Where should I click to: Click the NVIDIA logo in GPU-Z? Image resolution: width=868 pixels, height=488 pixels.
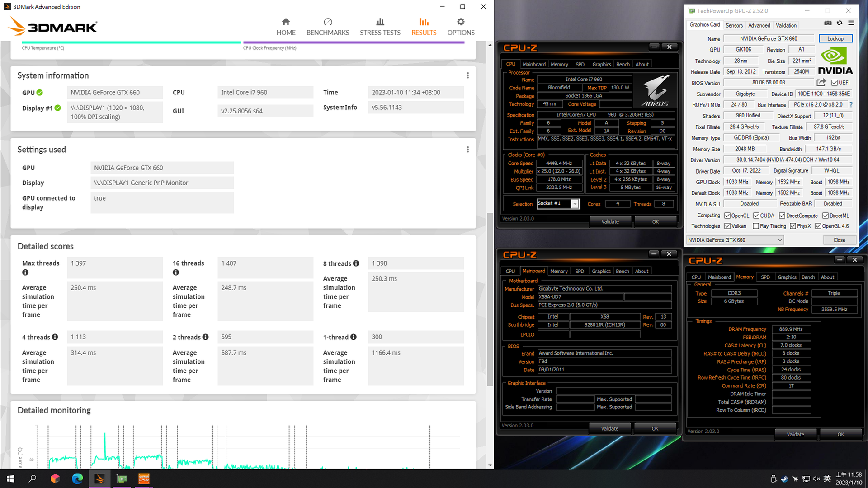835,61
